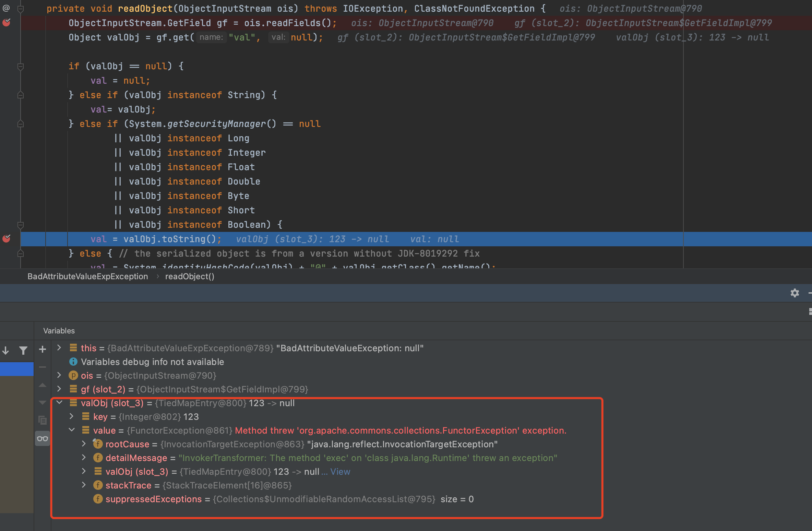Expand the 'stackTrace' node
The height and width of the screenshot is (531, 812).
tap(84, 485)
